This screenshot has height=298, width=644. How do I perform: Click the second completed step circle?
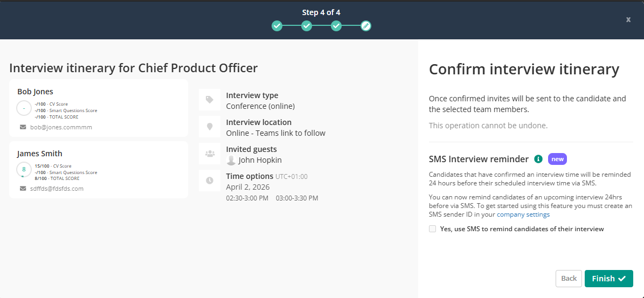[x=306, y=25]
